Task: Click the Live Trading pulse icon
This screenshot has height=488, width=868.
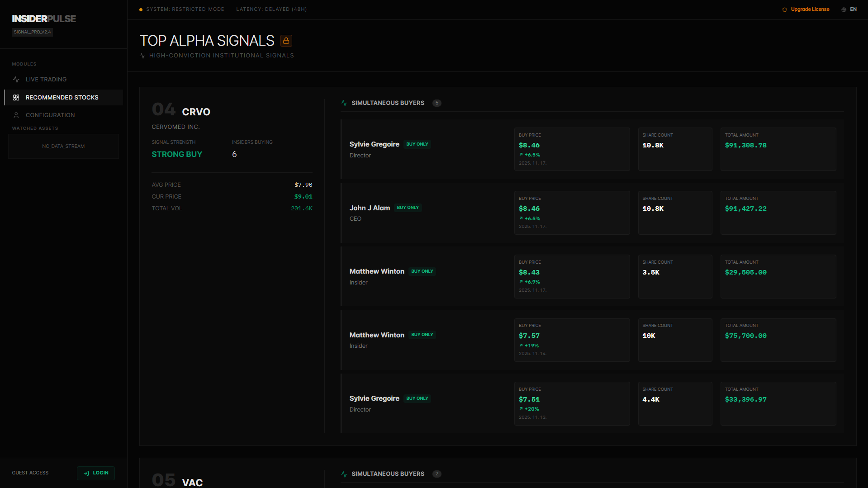Action: (16, 79)
